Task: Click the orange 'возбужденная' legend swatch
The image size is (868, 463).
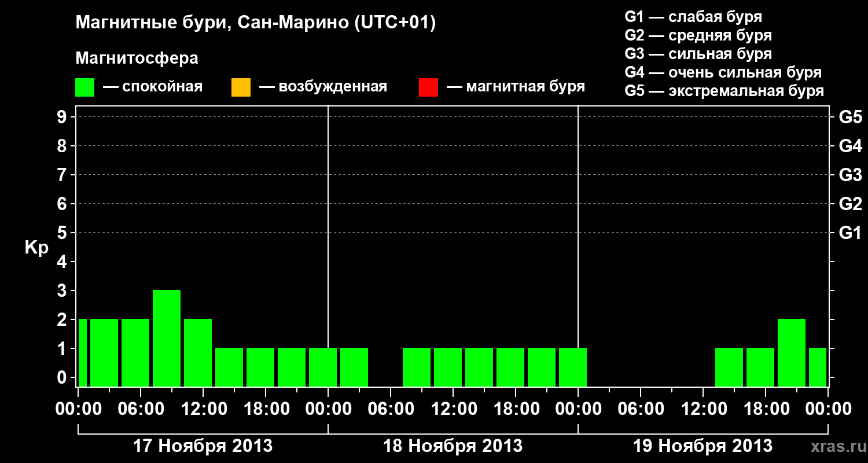Action: point(241,87)
